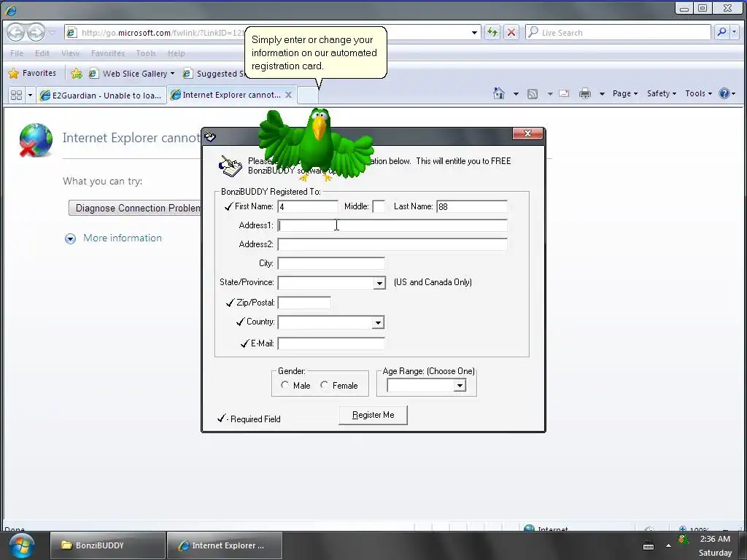Viewport: 747px width, 560px height.
Task: Open the Windows Start orb
Action: [21, 545]
